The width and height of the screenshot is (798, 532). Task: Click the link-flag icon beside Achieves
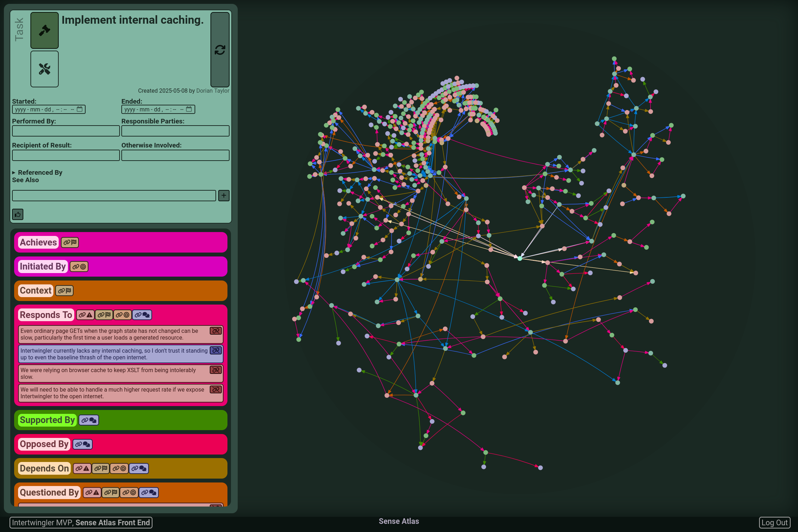[x=70, y=242]
